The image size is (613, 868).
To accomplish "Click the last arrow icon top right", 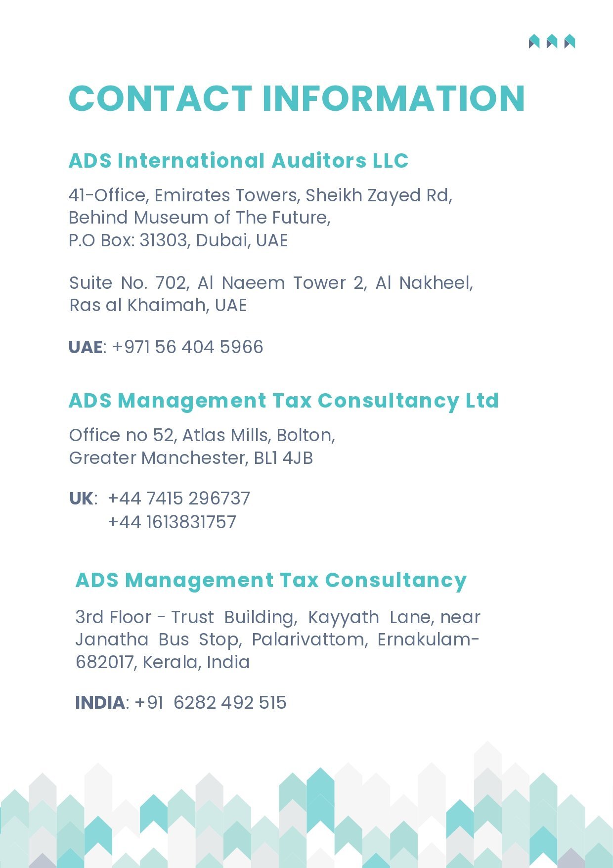I will click(x=569, y=42).
